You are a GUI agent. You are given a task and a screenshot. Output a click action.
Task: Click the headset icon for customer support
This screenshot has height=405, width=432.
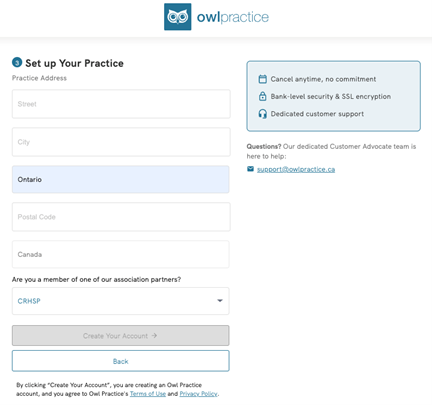click(263, 114)
